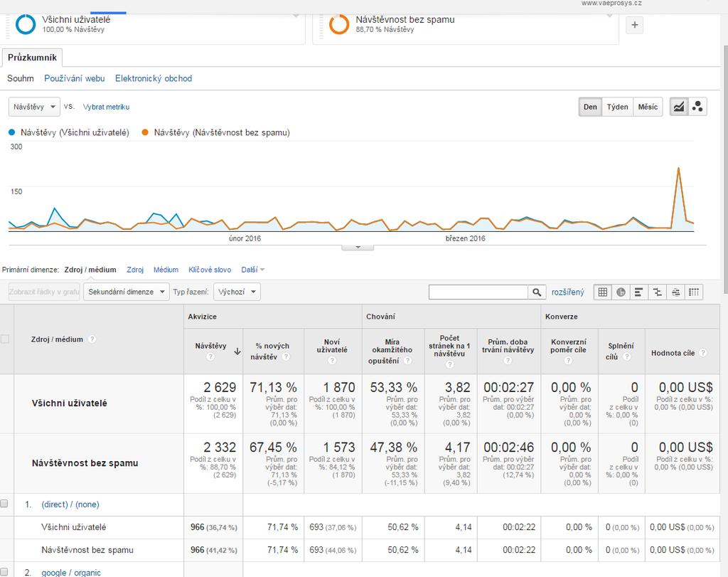Click Vybrat metriku link

pyautogui.click(x=107, y=107)
